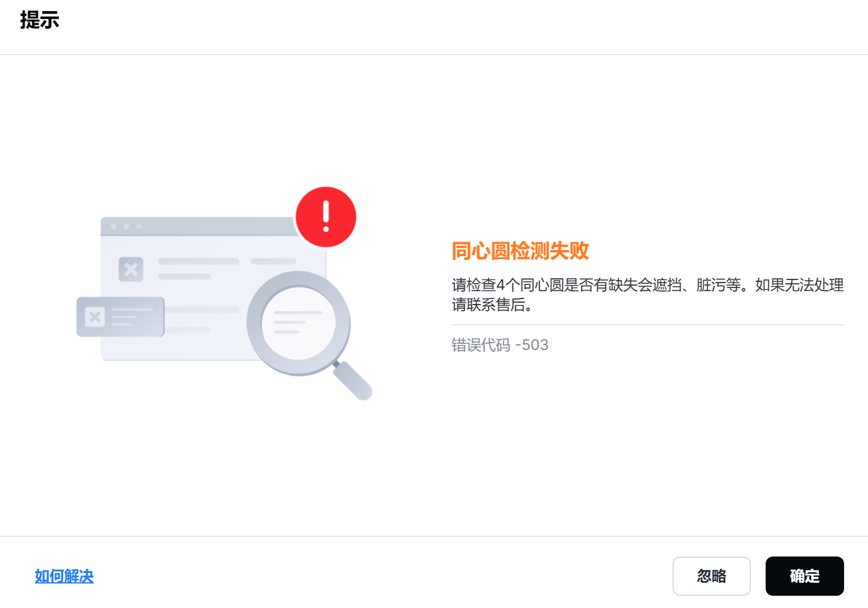
Task: Open the 如何解决 help link
Action: tap(64, 576)
